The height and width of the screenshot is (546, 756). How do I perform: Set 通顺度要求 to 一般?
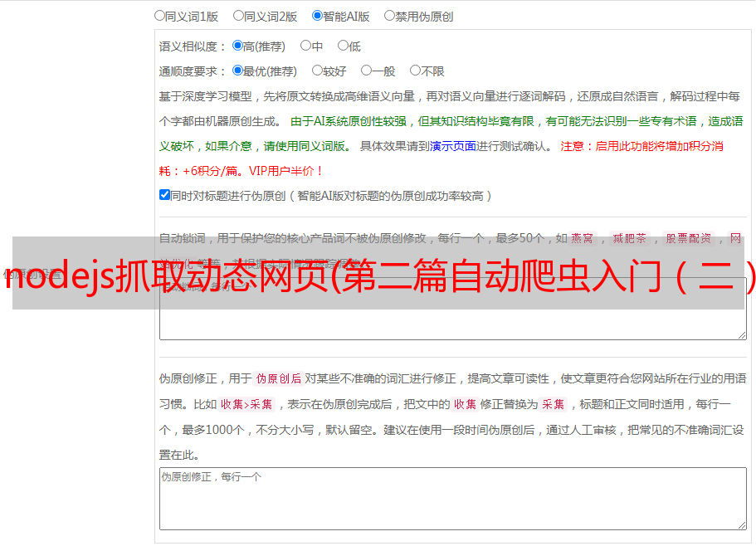pos(367,71)
